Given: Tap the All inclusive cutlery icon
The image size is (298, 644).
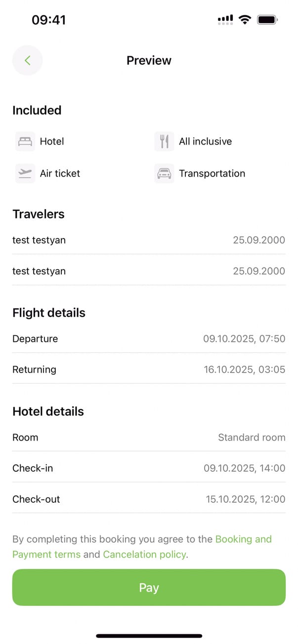Looking at the screenshot, I should point(164,142).
